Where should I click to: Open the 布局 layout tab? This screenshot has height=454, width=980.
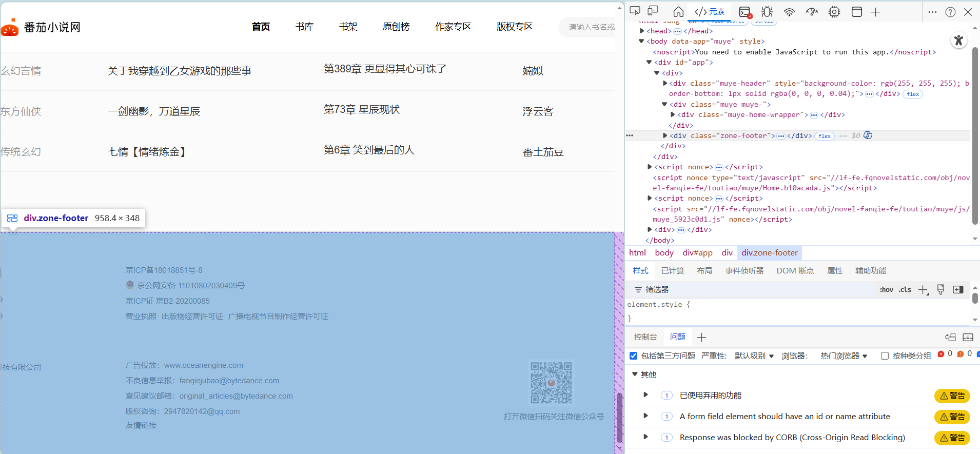point(704,270)
